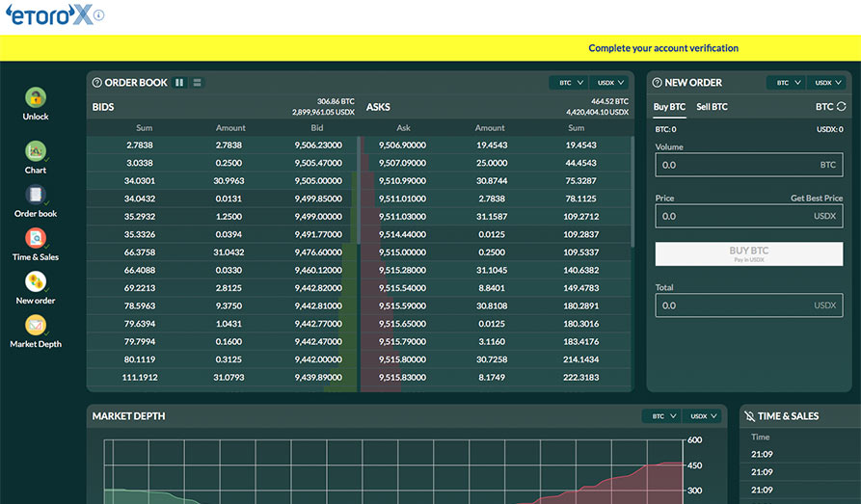This screenshot has width=861, height=504.
Task: Click the bids Sum column header
Action: pos(144,128)
